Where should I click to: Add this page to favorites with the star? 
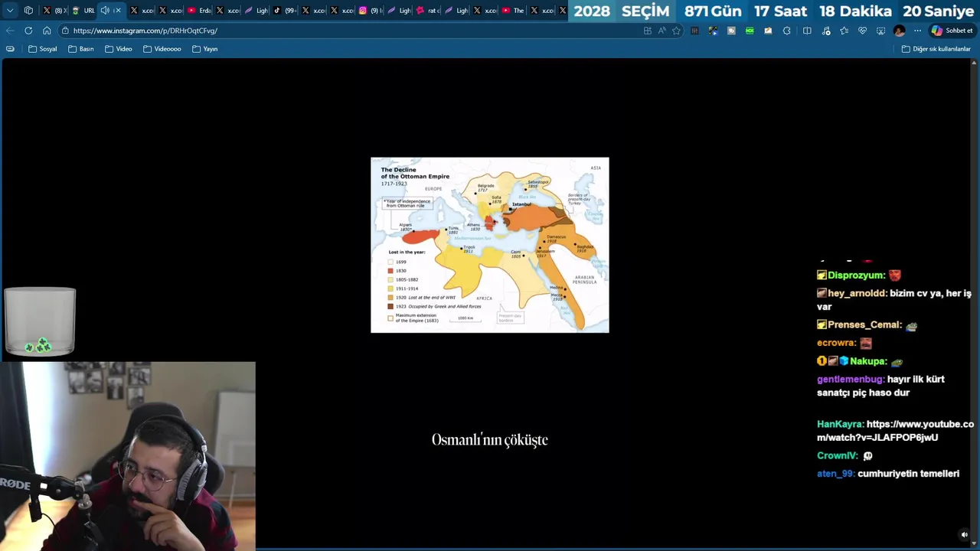(676, 31)
